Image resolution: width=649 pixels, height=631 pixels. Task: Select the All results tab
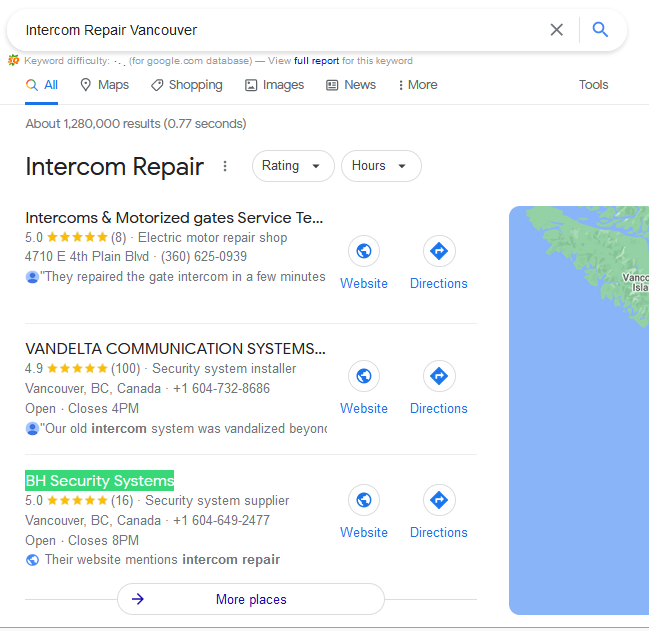(x=42, y=85)
